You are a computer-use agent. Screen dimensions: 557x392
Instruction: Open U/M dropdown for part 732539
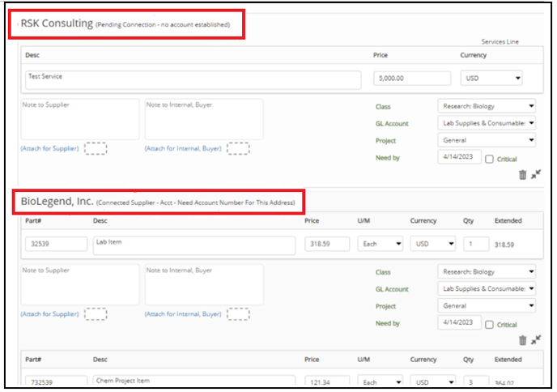380,381
